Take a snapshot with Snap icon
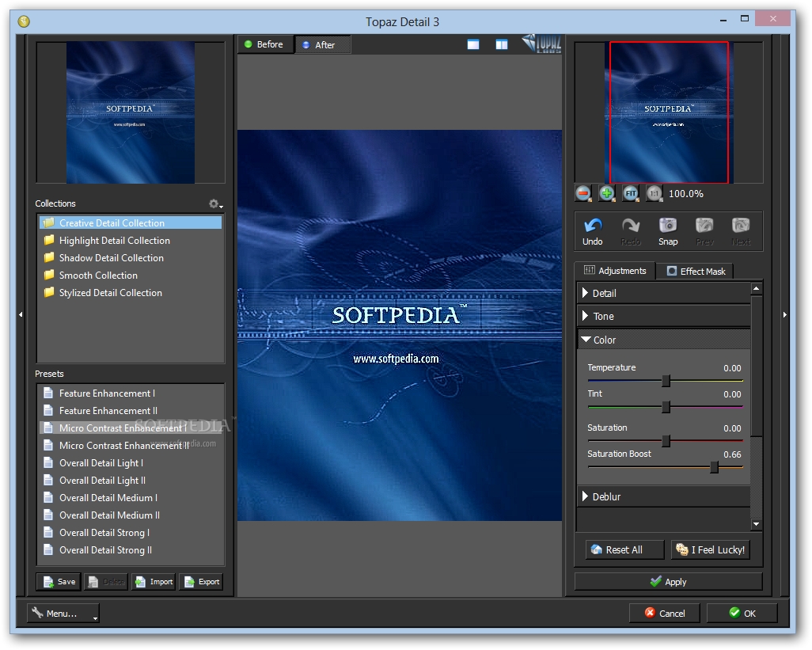This screenshot has height=650, width=812. click(x=668, y=226)
